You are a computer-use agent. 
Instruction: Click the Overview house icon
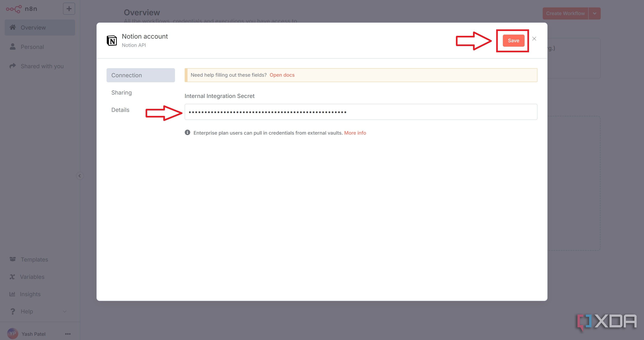(13, 27)
